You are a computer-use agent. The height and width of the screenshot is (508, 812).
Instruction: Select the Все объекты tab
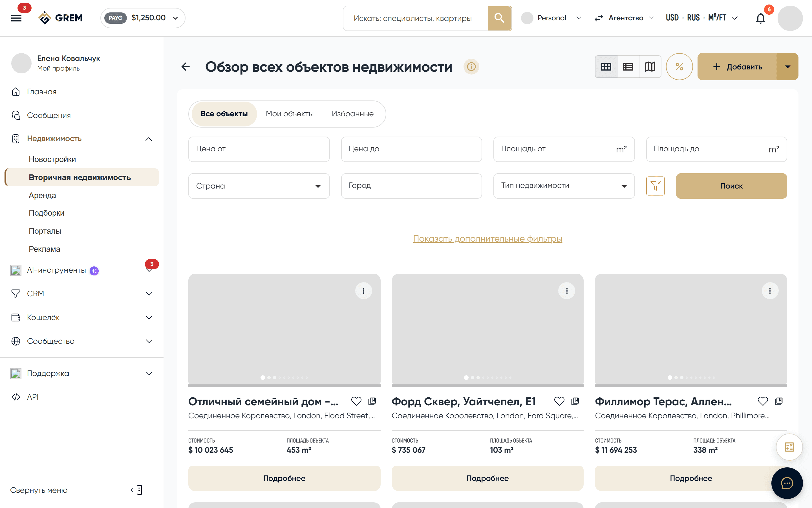[224, 114]
